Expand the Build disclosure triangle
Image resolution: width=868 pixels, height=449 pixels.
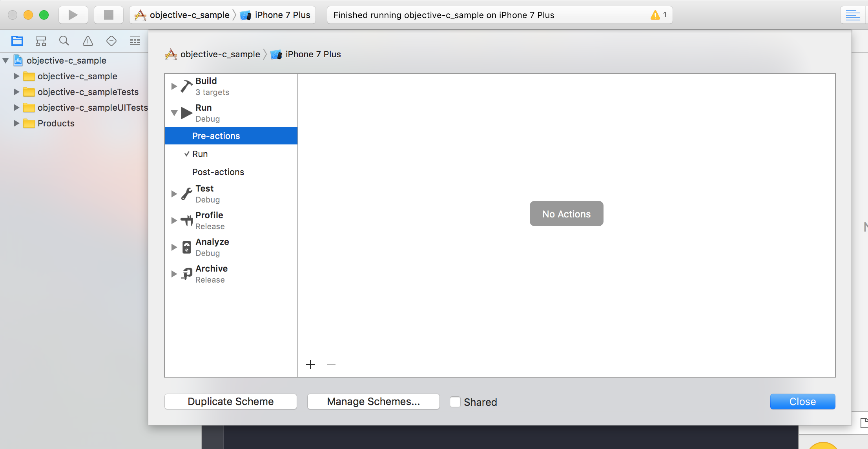[174, 86]
